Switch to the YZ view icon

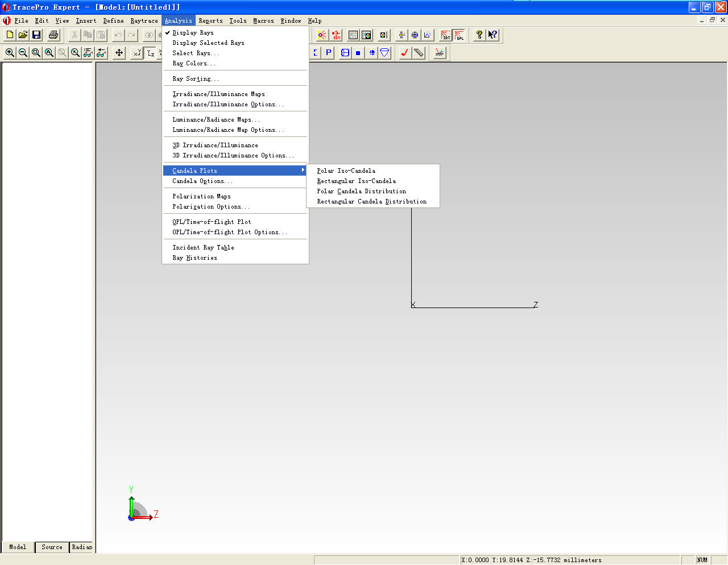point(150,53)
